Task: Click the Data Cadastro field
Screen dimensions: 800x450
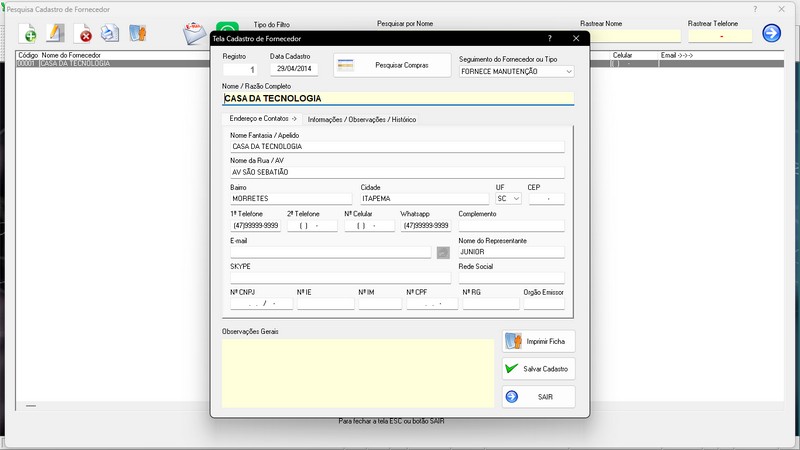Action: (294, 69)
